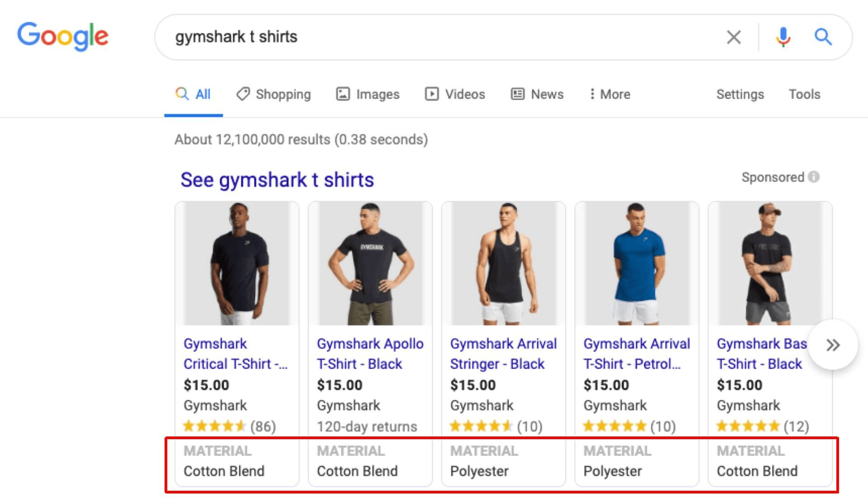Screen dimensions: 868x498
Task: Click the Sponsored info icon
Action: pyautogui.click(x=814, y=177)
